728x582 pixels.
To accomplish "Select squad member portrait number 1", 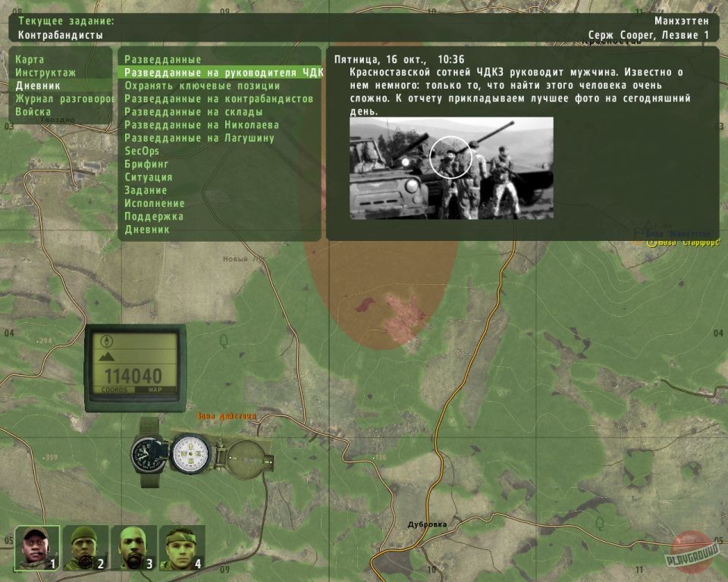I will 36,547.
